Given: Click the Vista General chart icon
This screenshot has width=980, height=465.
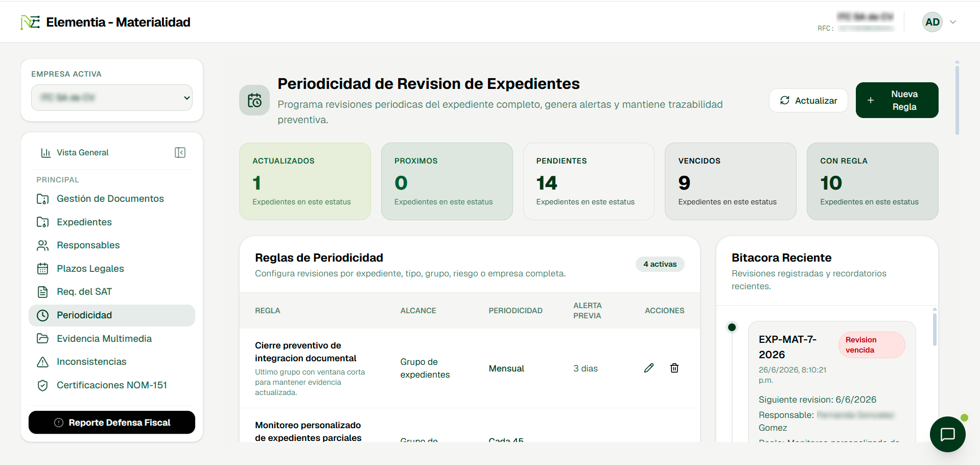Looking at the screenshot, I should click(x=45, y=153).
